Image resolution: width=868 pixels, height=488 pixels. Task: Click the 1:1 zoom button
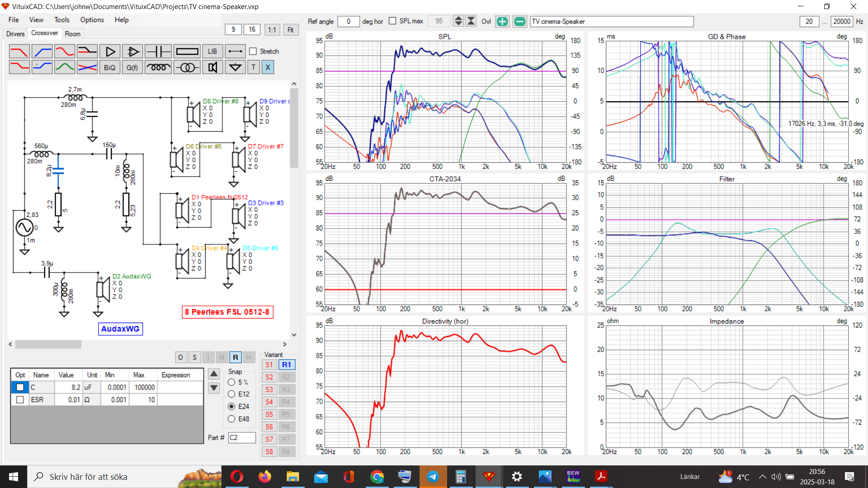272,30
